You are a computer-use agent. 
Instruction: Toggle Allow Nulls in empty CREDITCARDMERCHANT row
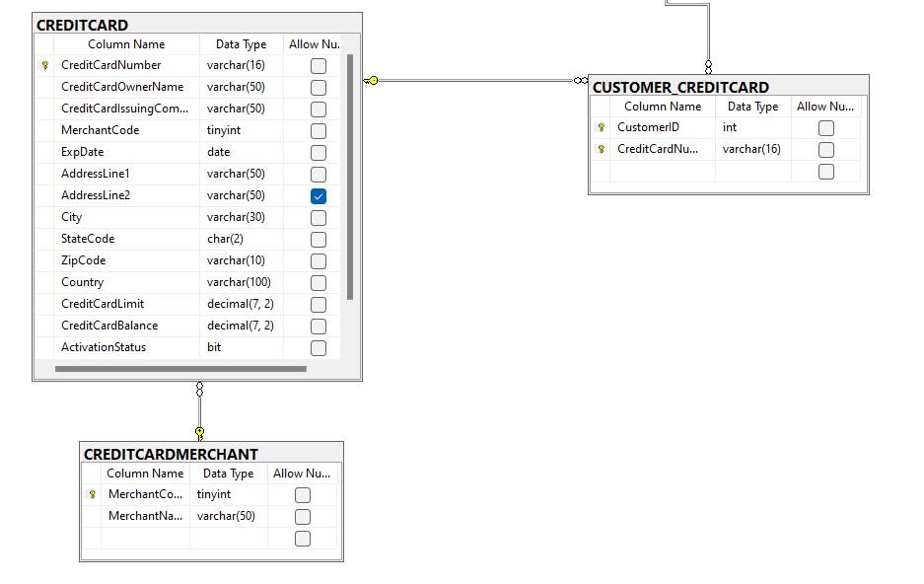pos(303,539)
